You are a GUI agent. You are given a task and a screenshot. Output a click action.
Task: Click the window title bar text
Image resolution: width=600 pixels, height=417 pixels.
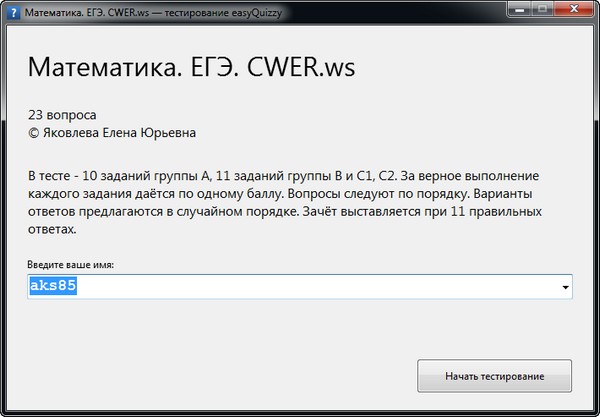(150, 11)
